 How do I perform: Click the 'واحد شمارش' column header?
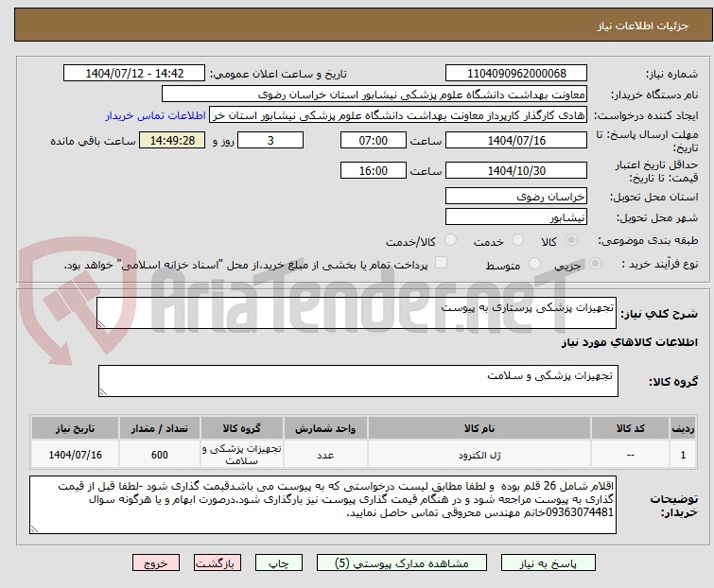[x=325, y=428]
